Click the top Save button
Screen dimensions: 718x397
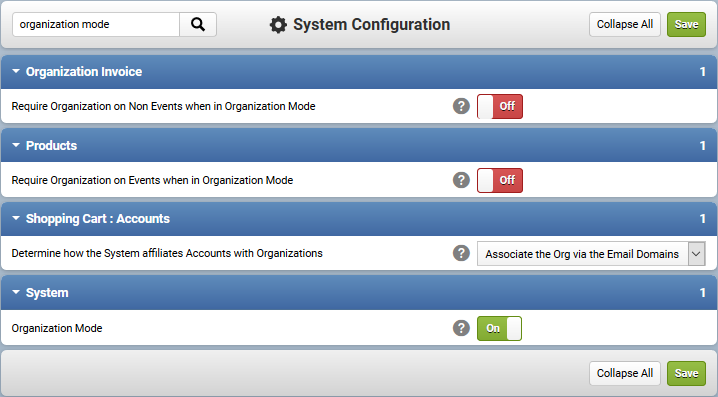click(686, 24)
